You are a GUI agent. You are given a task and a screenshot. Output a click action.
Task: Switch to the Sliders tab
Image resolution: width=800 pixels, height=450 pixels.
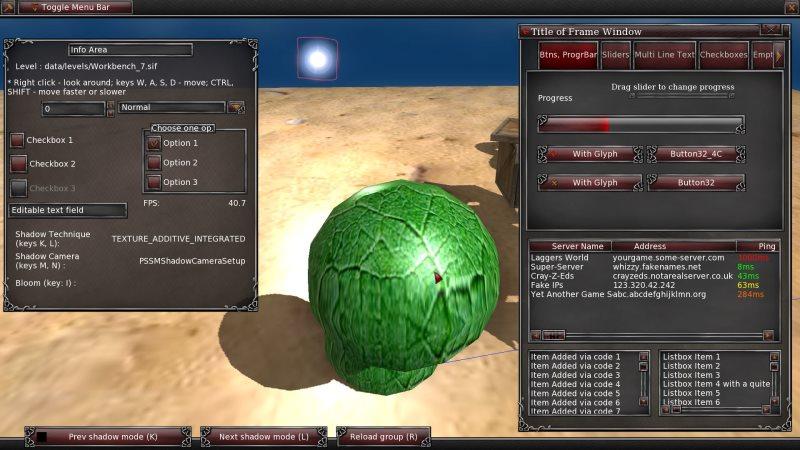(615, 53)
